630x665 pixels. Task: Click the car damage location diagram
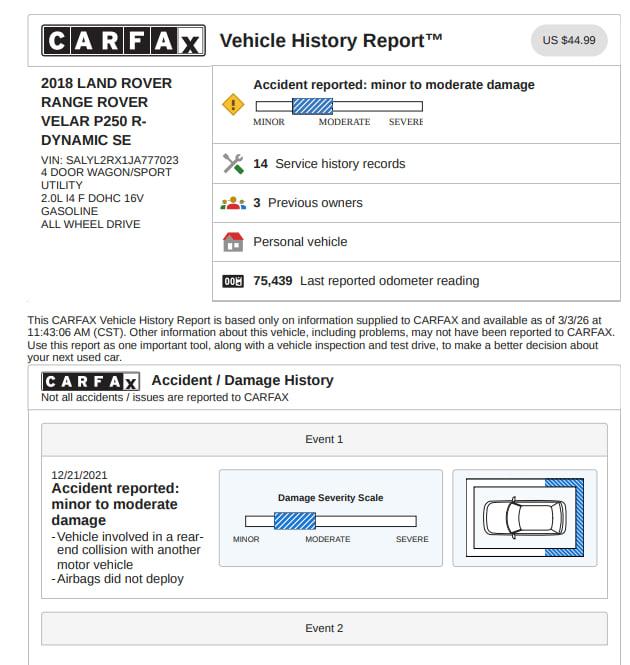tap(524, 518)
